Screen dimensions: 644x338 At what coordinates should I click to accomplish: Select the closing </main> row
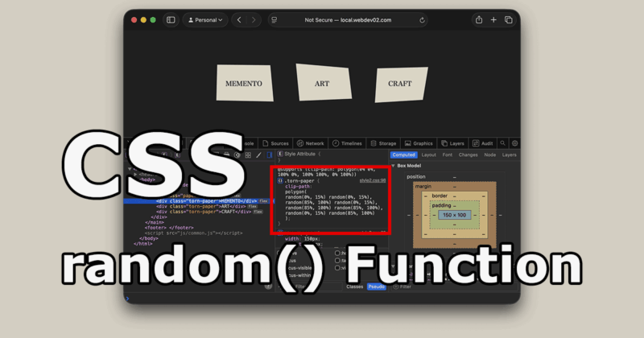154,222
